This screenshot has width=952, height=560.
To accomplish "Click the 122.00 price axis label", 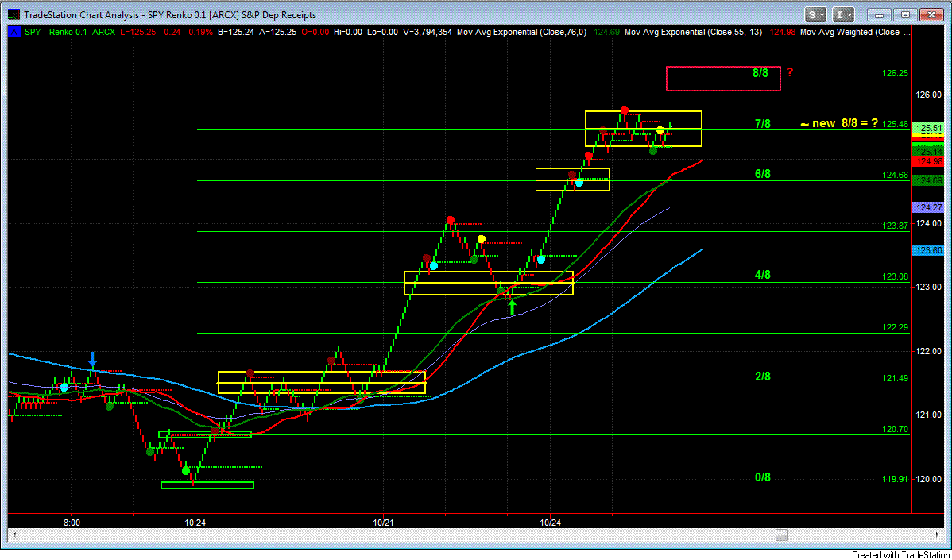I will click(930, 351).
